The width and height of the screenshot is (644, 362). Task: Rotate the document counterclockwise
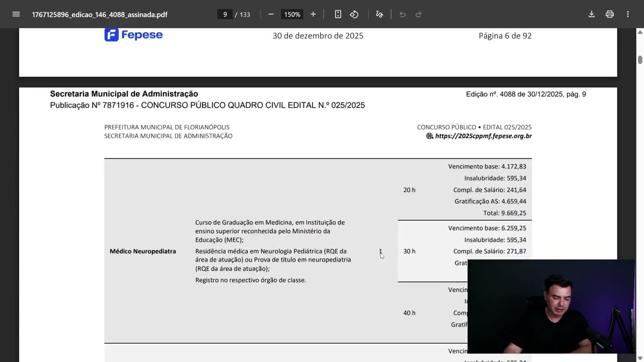[354, 14]
